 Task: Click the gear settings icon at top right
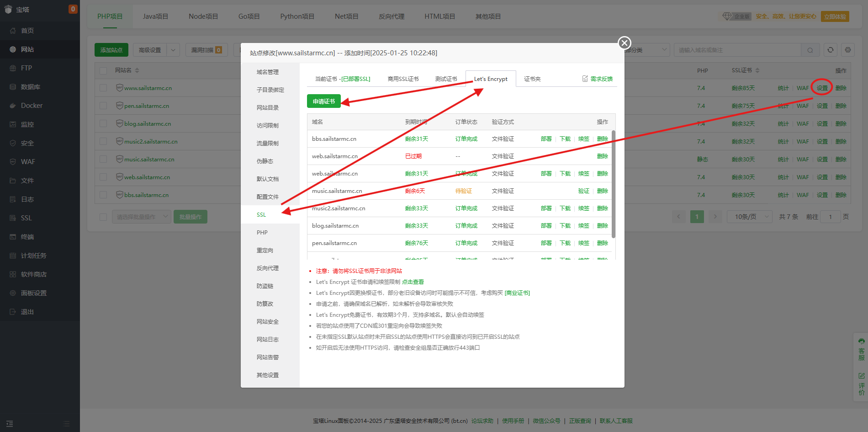point(848,50)
